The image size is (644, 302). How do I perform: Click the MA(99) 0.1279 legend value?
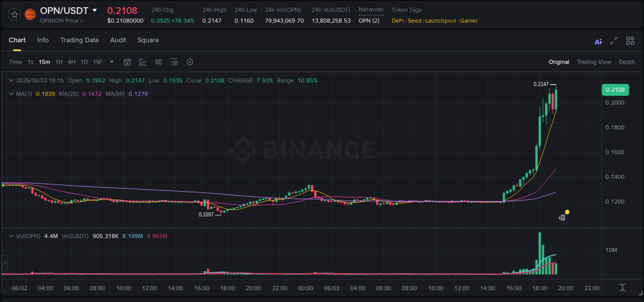click(138, 94)
